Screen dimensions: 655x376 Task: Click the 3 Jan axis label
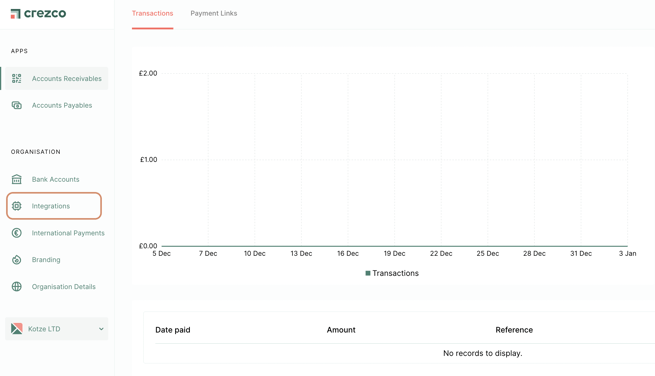pyautogui.click(x=627, y=254)
